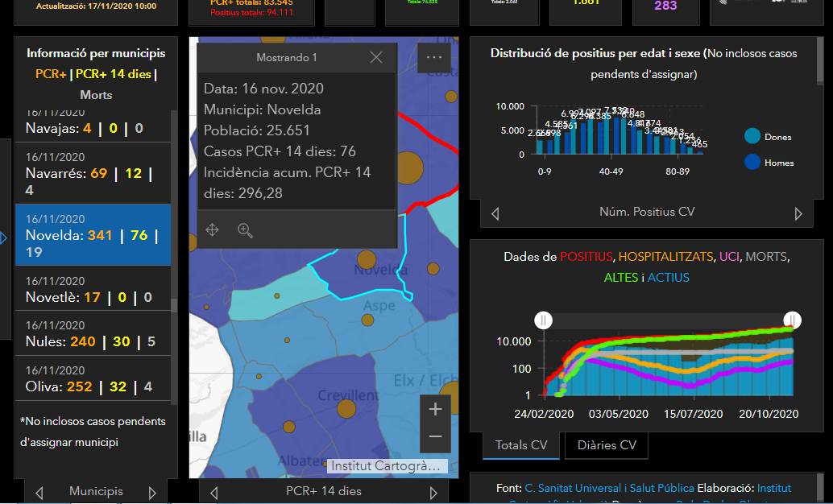Click the 0-9 age axis label
The height and width of the screenshot is (504, 833).
tap(545, 171)
